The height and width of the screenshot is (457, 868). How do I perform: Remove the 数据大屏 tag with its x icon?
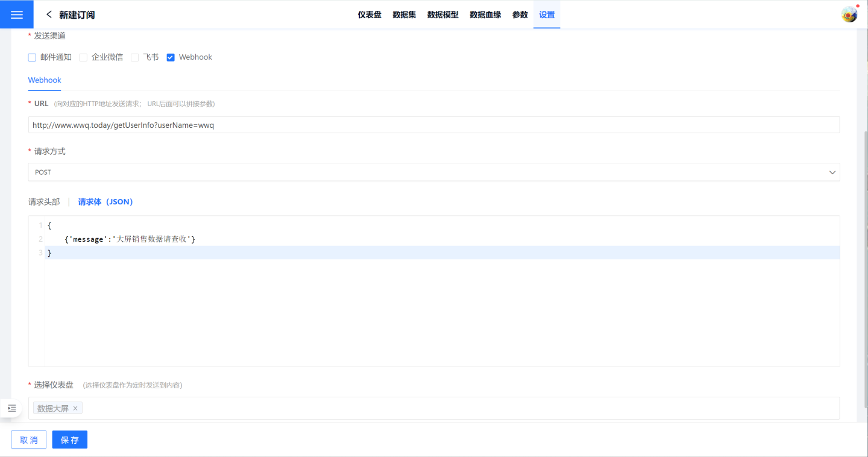75,408
